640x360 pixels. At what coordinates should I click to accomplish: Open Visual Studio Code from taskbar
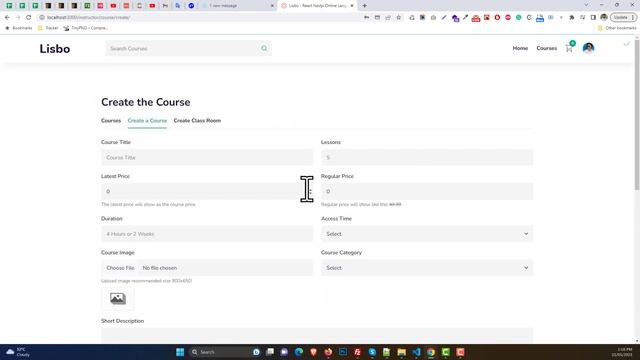[x=416, y=352]
